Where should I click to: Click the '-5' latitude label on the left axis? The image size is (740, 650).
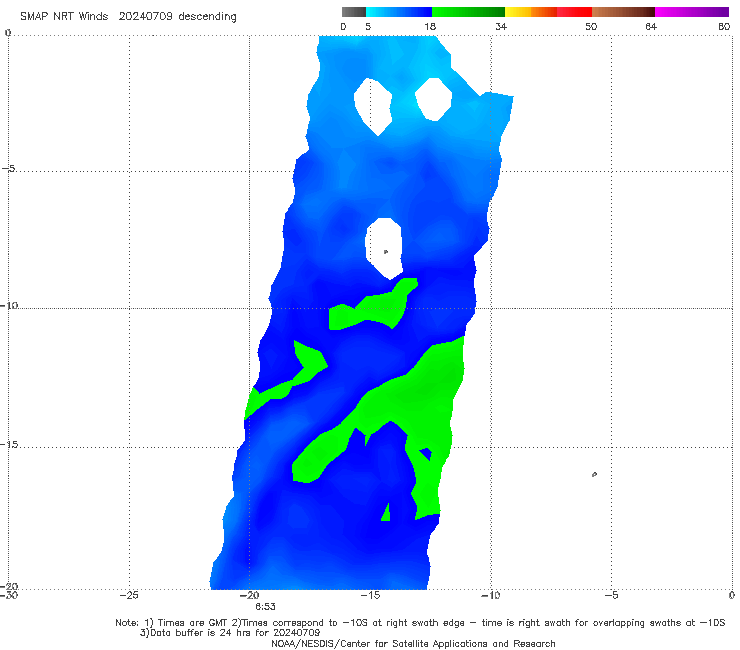point(8,169)
